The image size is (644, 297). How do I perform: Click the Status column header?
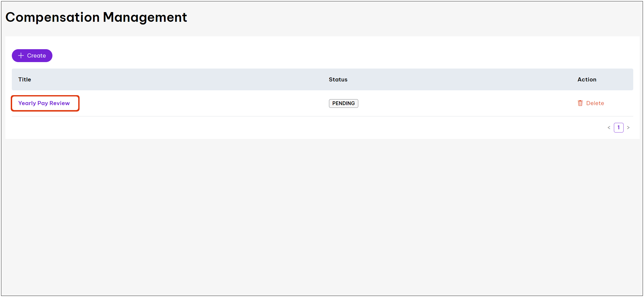pyautogui.click(x=338, y=80)
